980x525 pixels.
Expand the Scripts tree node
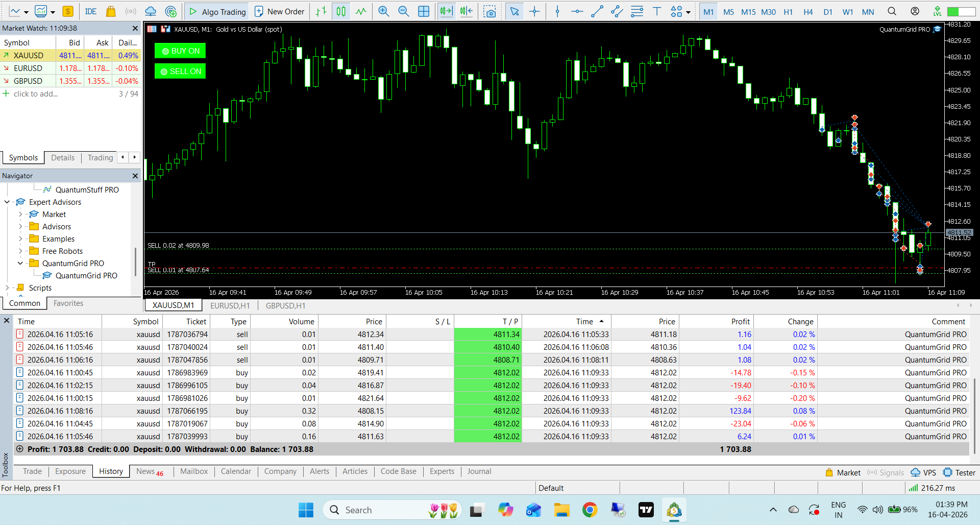[7, 288]
